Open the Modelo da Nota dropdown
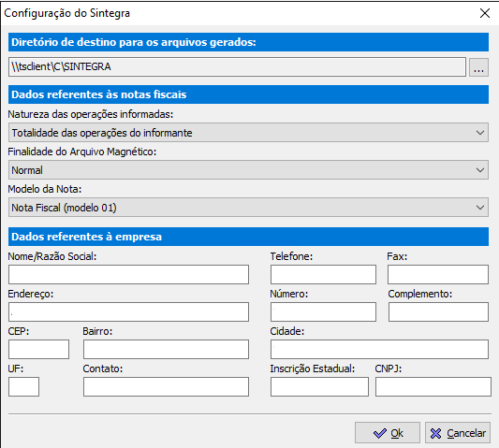499x448 pixels. [x=248, y=208]
